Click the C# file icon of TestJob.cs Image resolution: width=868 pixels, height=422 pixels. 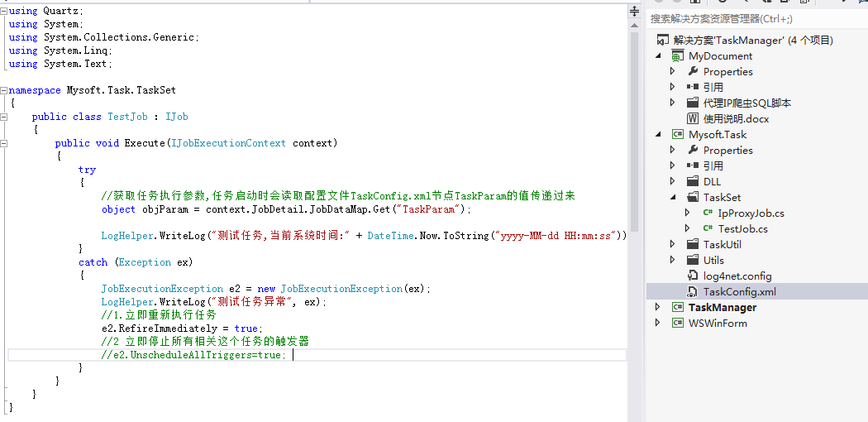click(x=708, y=228)
